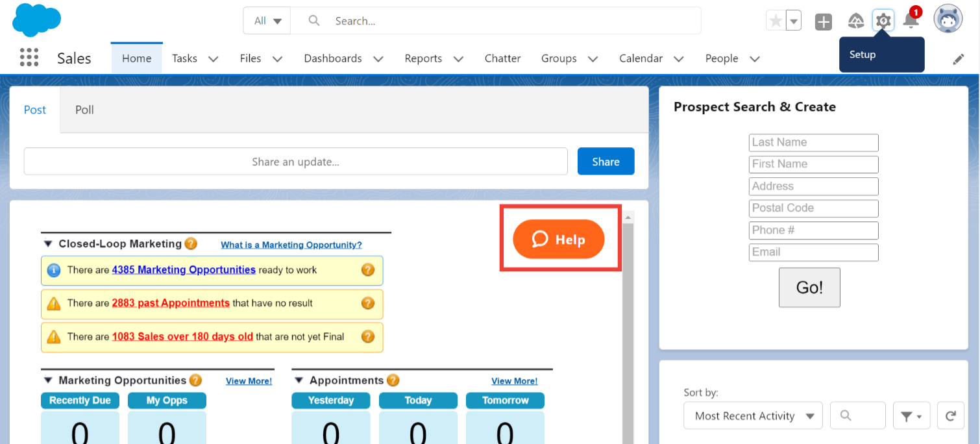Open the Files tab
Viewport: 980px width, 444px height.
pos(251,58)
